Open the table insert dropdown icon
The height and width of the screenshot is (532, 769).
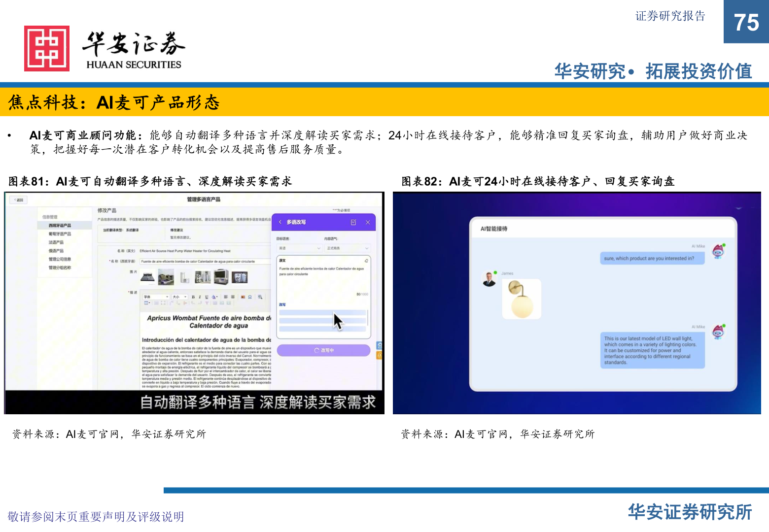coord(147,303)
